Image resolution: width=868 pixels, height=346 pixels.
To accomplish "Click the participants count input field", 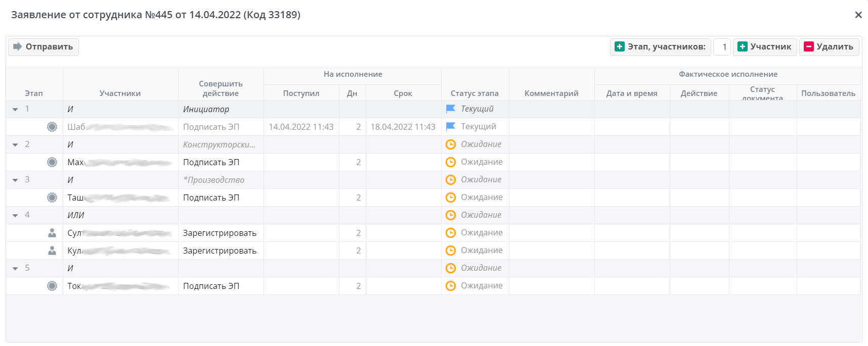I will click(x=722, y=47).
